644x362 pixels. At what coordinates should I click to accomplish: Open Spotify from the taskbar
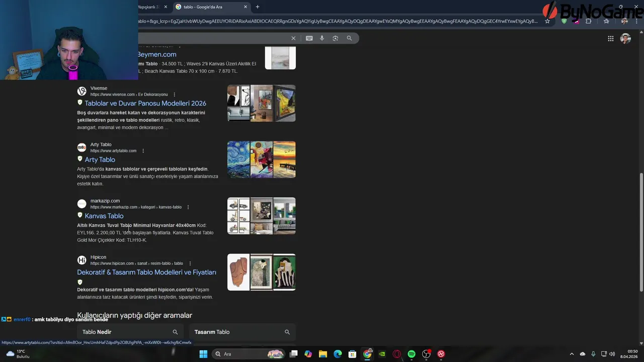[x=412, y=354]
